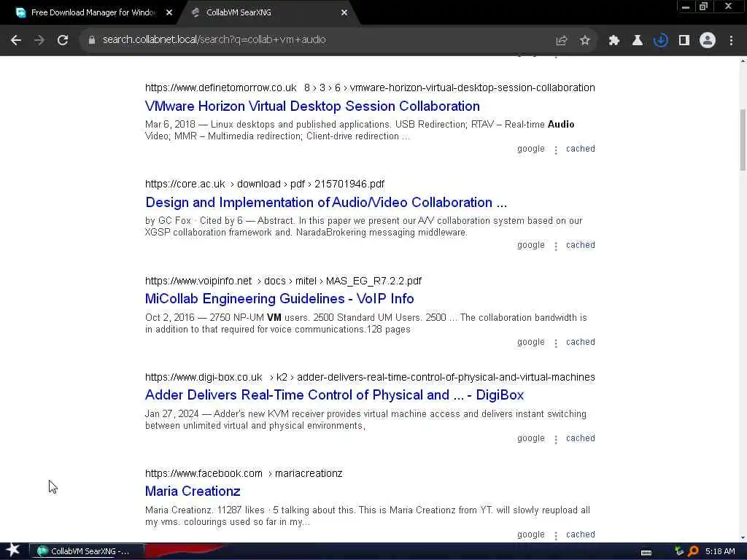Click the 5:18 AM clock
Screen dimensions: 747x560
pos(720,551)
